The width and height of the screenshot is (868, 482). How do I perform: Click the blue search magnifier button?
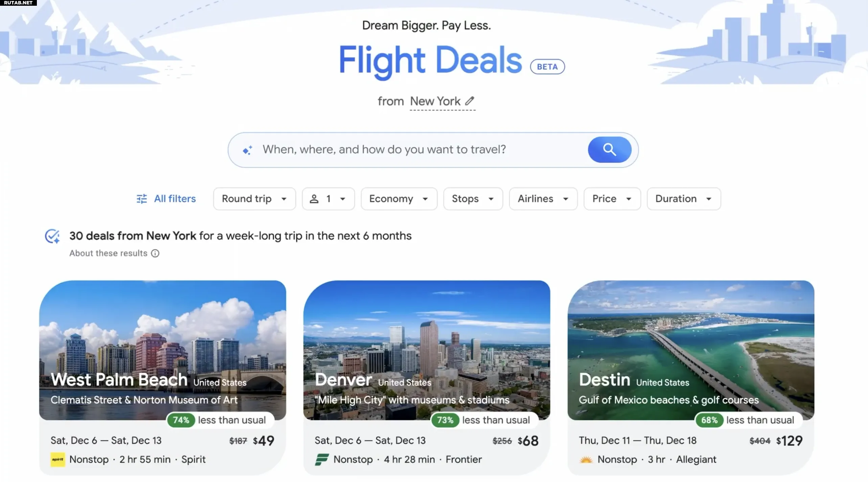coord(609,149)
